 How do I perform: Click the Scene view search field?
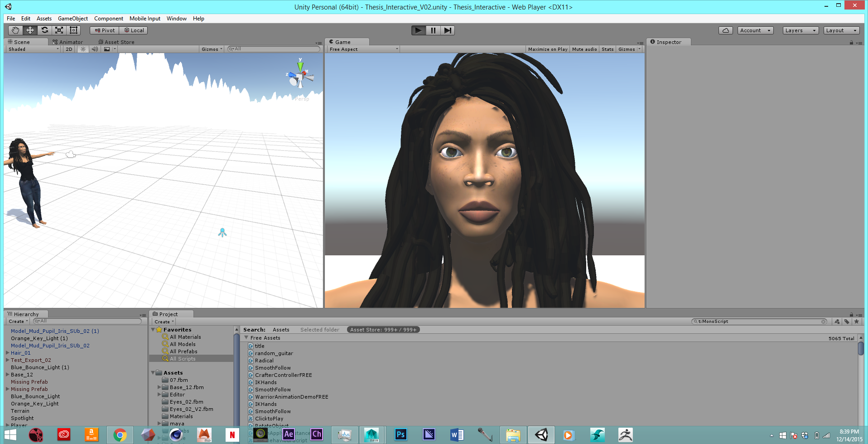point(274,49)
